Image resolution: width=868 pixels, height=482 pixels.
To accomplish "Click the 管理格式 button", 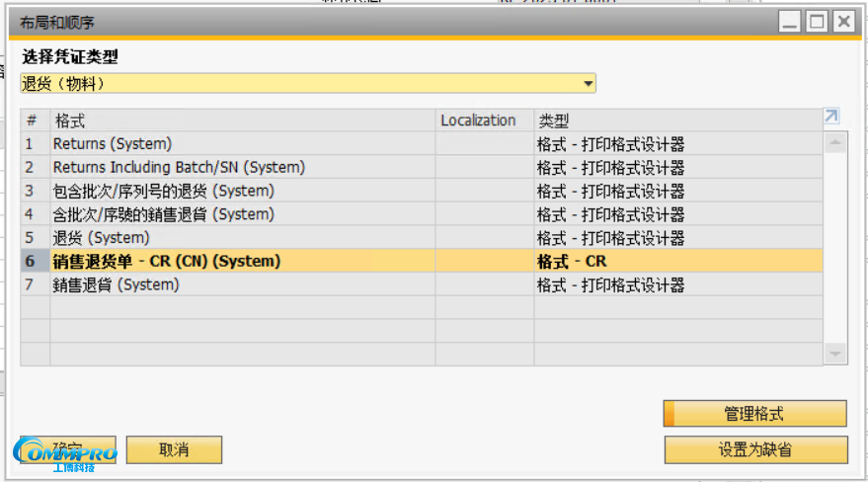I will [754, 414].
